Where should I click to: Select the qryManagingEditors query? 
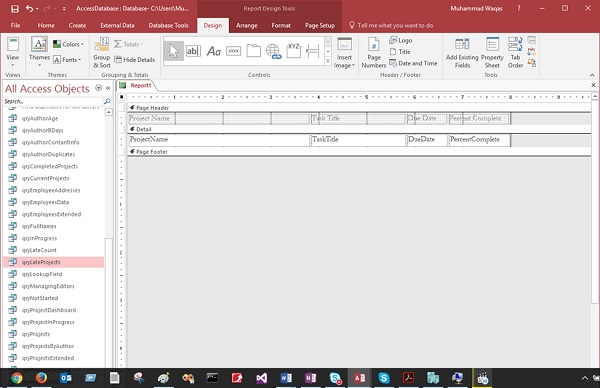pos(54,286)
